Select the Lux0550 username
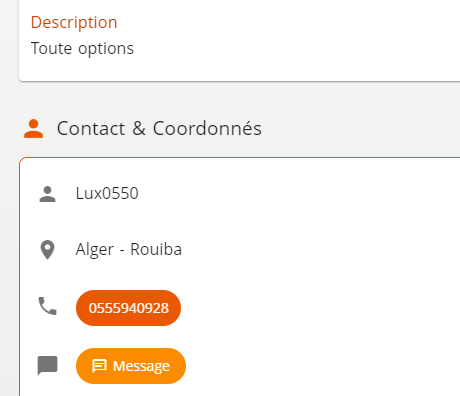The image size is (460, 396). pyautogui.click(x=107, y=193)
